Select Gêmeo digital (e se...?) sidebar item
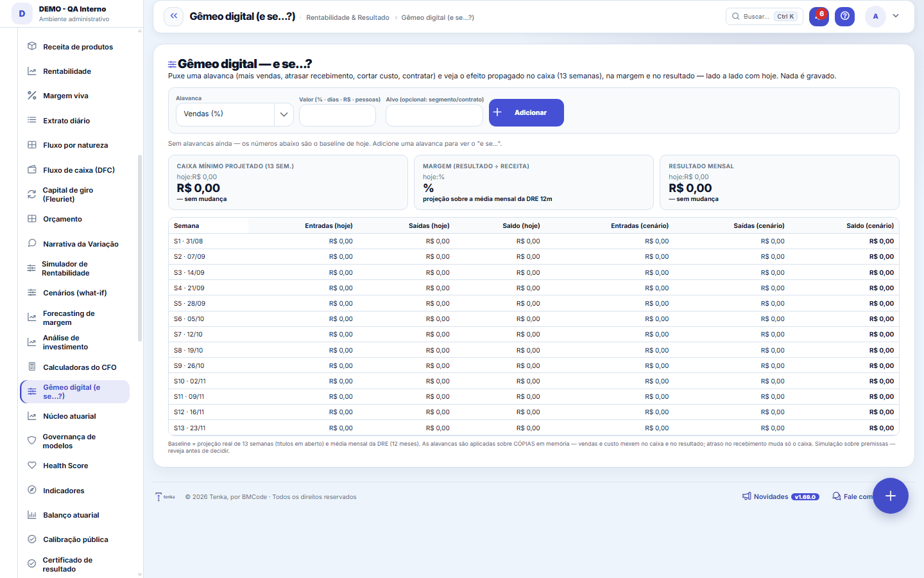This screenshot has width=924, height=578. [x=75, y=392]
